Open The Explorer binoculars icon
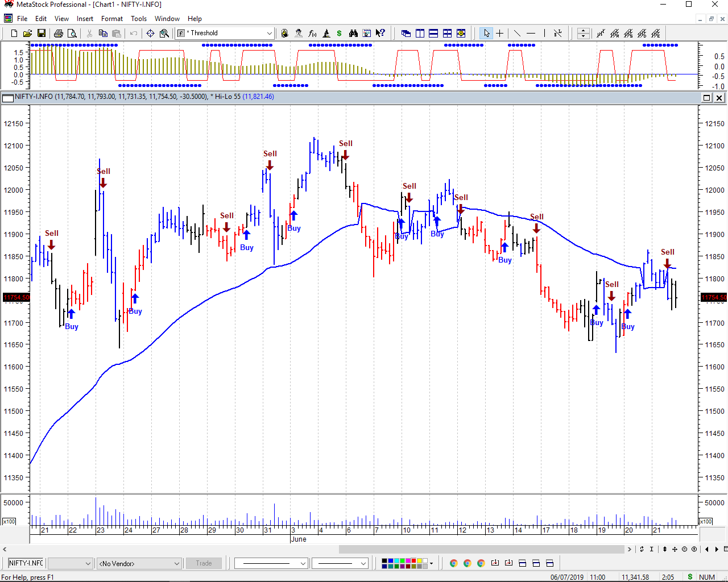Screen dimensions: 728x582 pos(353,34)
